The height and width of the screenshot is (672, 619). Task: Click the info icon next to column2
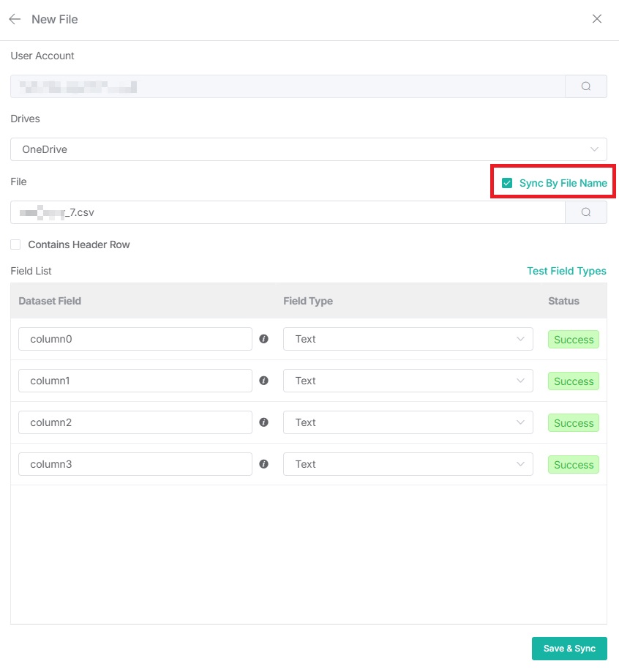pos(264,422)
